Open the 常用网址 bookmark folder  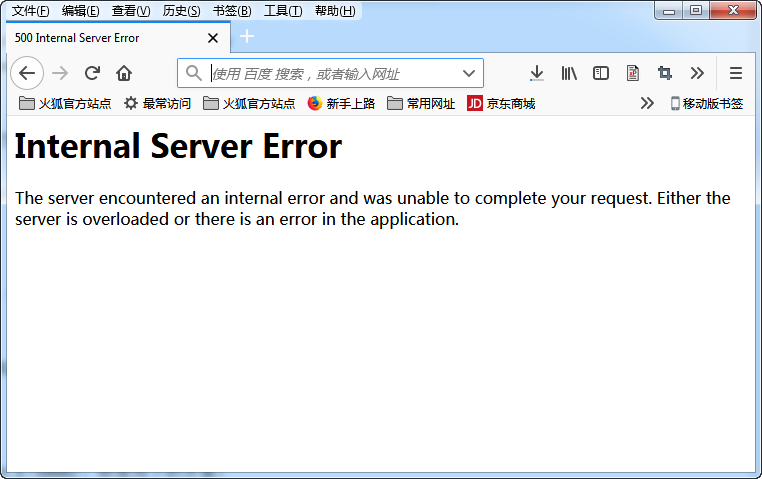coord(421,103)
